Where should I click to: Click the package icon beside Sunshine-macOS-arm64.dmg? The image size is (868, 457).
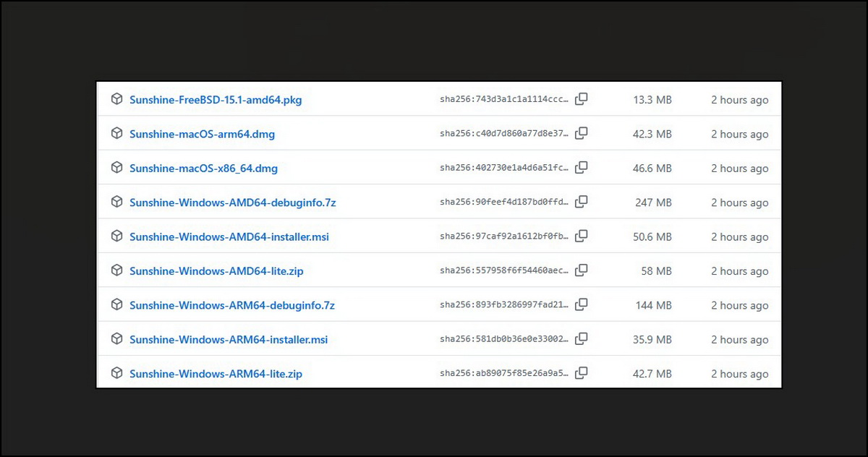116,133
